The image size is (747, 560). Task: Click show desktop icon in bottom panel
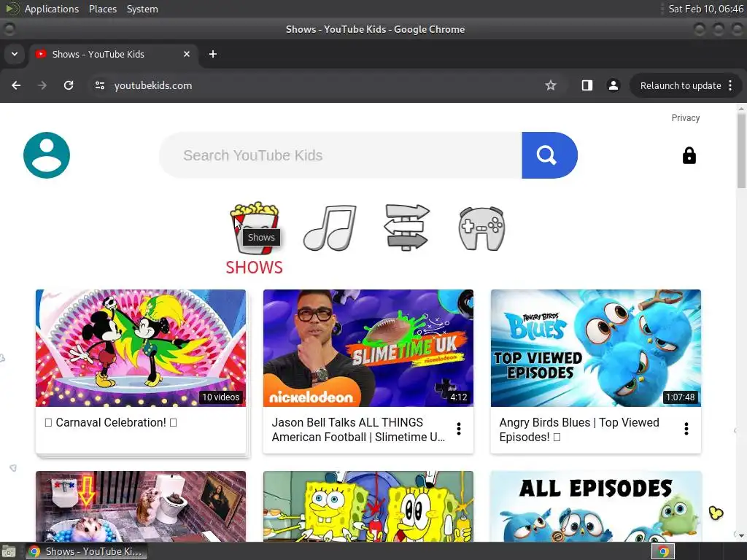pos(9,551)
